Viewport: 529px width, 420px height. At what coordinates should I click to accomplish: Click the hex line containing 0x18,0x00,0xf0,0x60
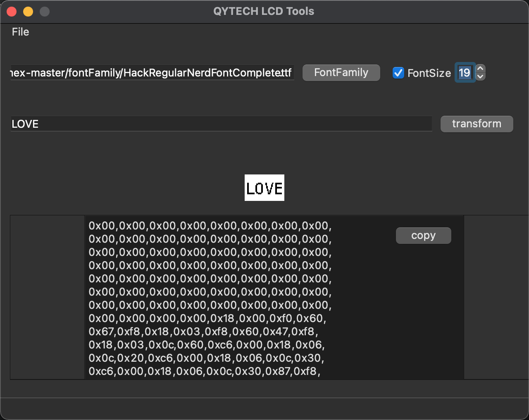pyautogui.click(x=207, y=318)
